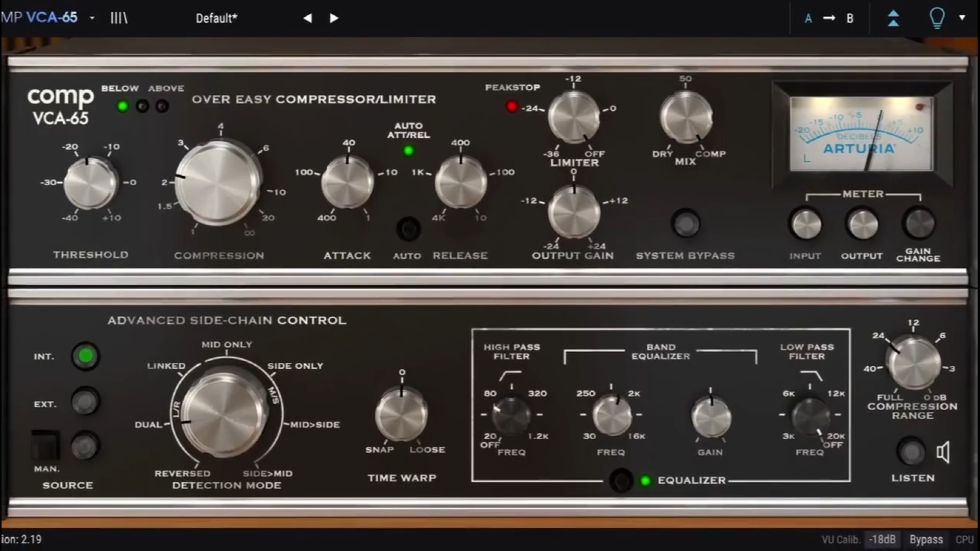The height and width of the screenshot is (551, 980).
Task: Open the lightbulb tutorials icon
Action: tap(937, 18)
